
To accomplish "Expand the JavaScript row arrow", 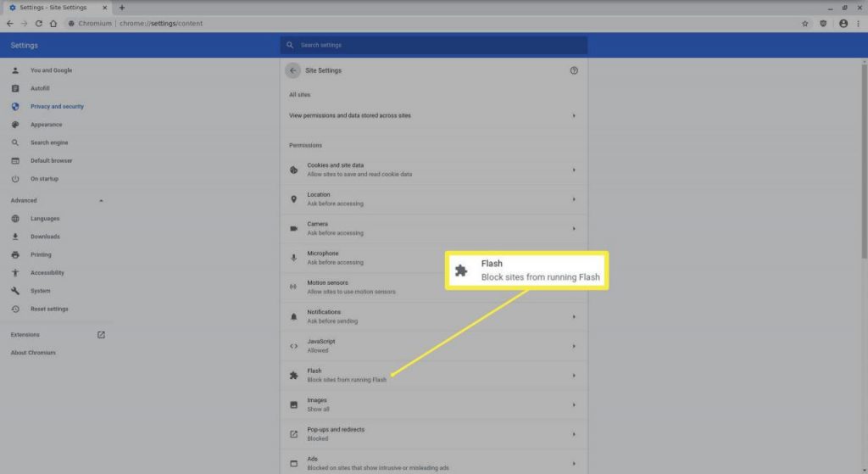I will (x=574, y=346).
